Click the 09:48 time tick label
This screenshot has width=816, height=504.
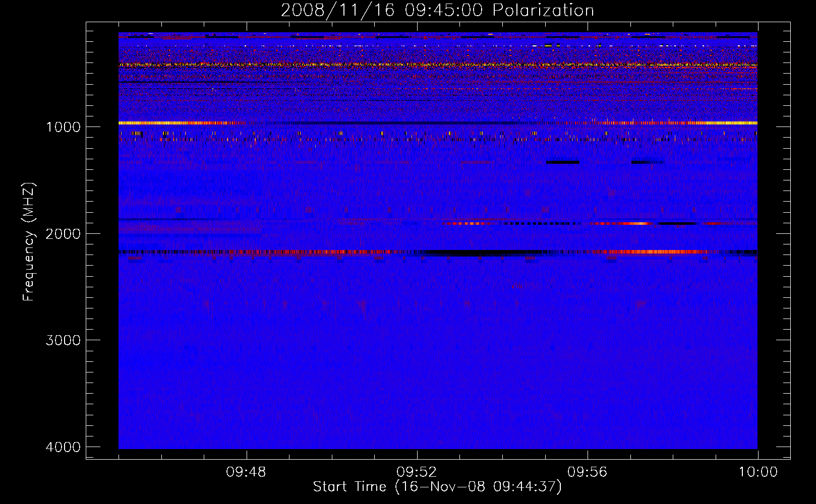pyautogui.click(x=246, y=472)
